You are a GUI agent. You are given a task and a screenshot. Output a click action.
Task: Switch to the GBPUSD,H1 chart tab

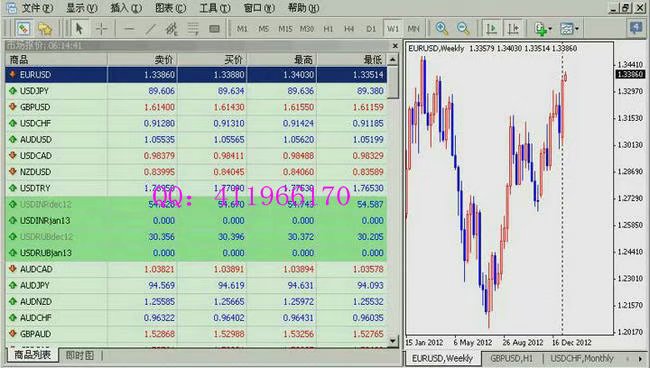click(511, 358)
